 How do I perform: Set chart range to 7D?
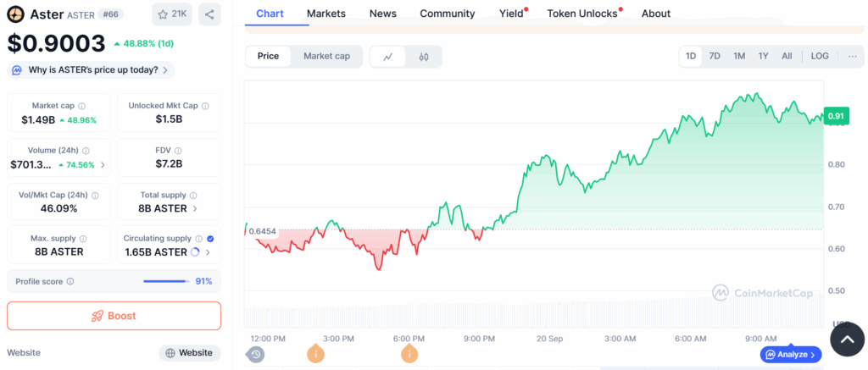pyautogui.click(x=715, y=56)
